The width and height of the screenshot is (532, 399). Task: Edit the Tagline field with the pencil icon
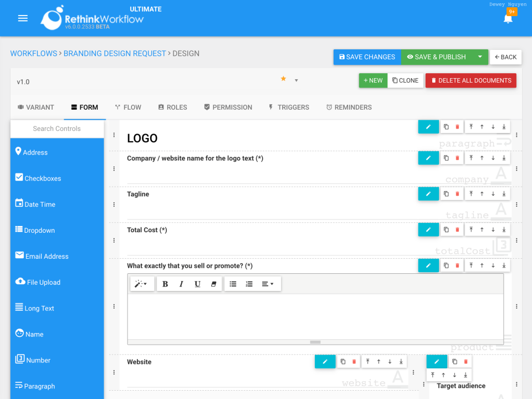[428, 193]
